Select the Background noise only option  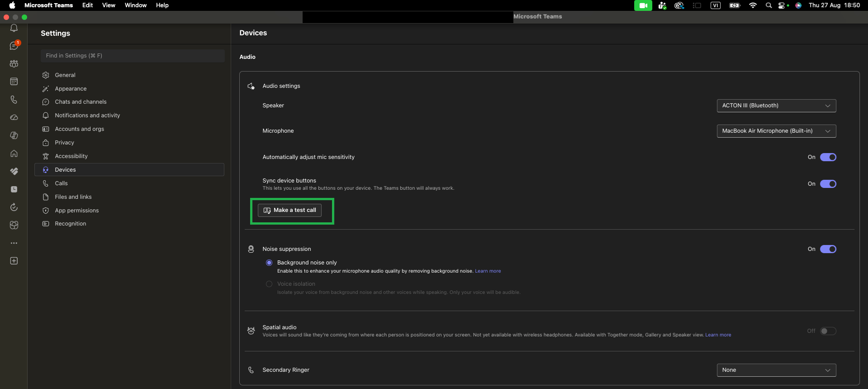(x=269, y=263)
